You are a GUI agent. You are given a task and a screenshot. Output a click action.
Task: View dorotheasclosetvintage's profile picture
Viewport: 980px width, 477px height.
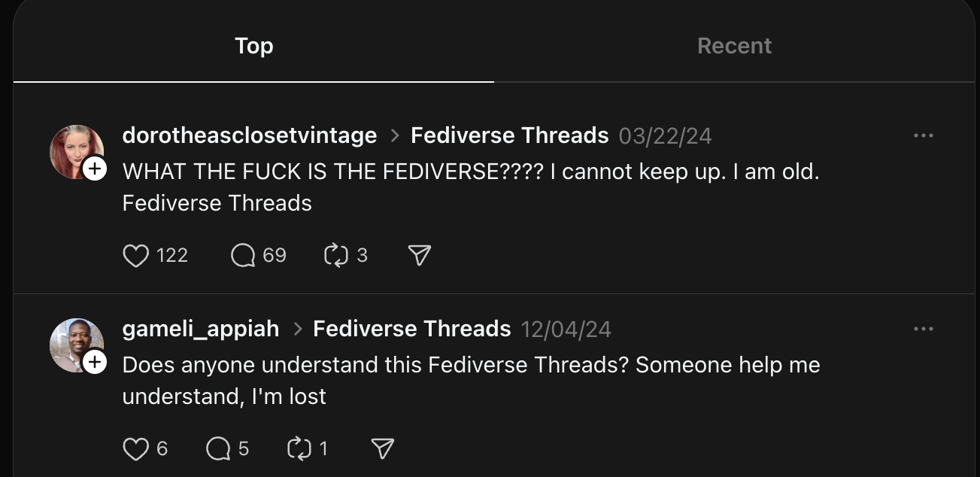pos(74,150)
